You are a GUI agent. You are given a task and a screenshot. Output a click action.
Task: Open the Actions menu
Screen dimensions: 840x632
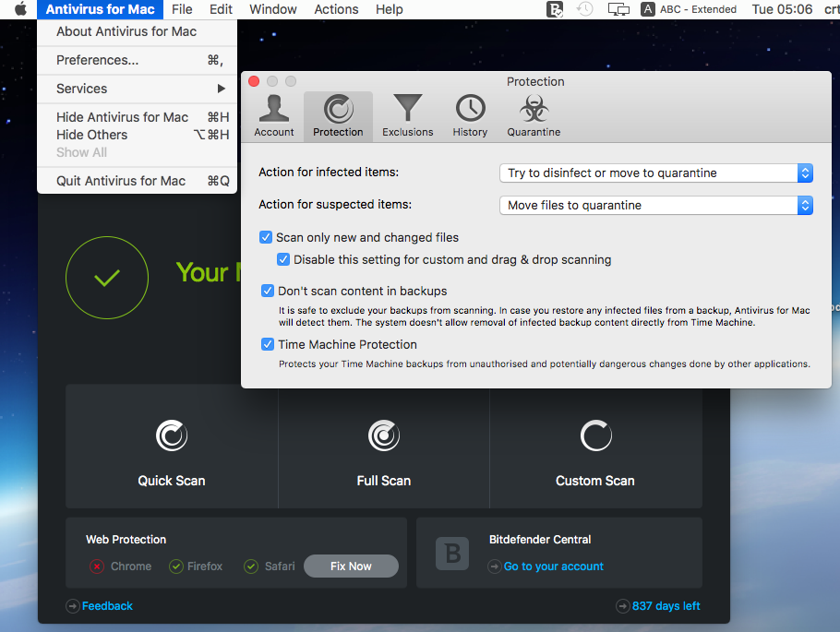click(x=336, y=9)
